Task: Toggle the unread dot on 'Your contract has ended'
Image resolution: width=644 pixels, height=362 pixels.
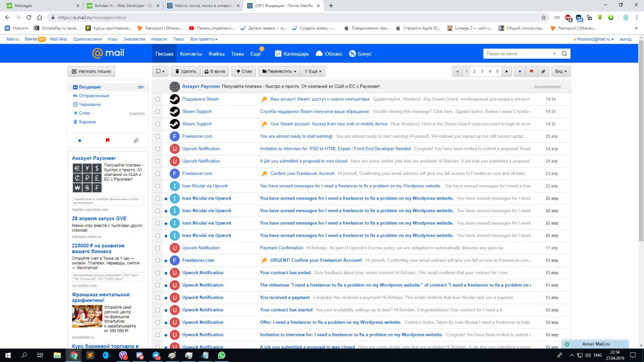Action: (166, 273)
